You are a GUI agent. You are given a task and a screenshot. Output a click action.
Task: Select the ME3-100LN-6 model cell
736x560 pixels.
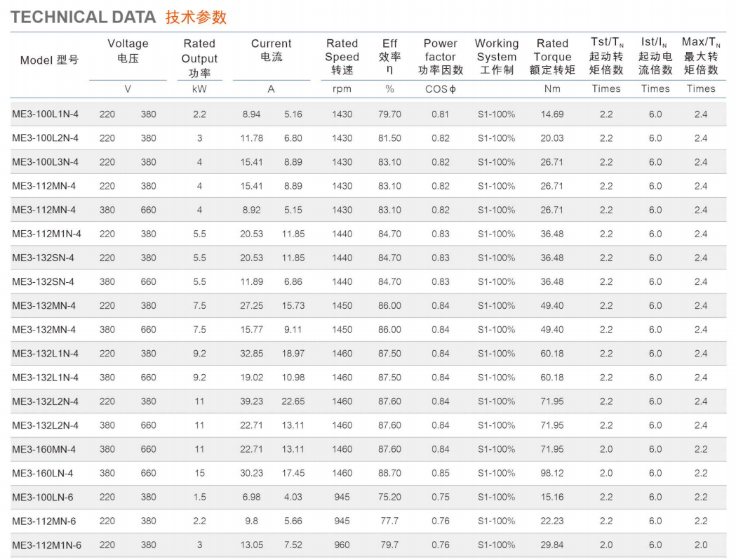point(43,497)
